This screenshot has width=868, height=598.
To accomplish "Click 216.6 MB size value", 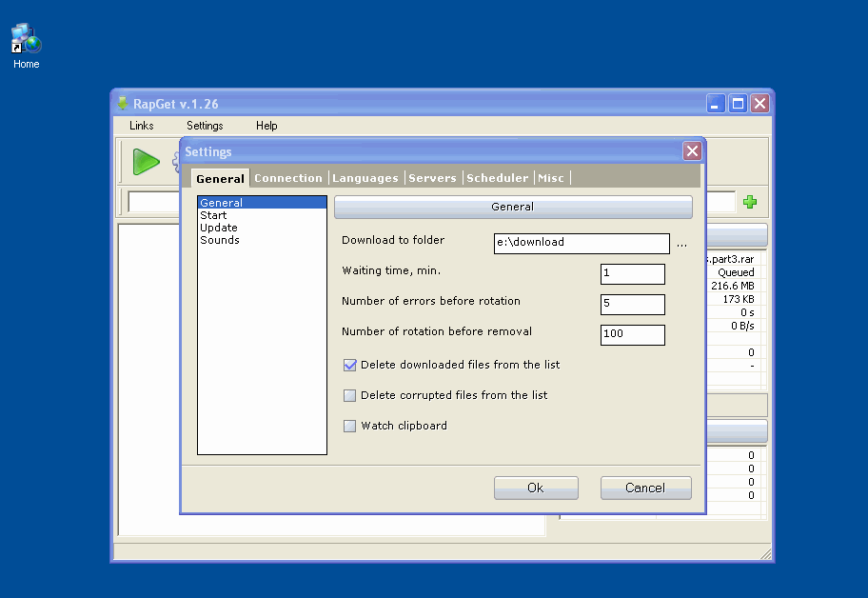I will tap(733, 286).
